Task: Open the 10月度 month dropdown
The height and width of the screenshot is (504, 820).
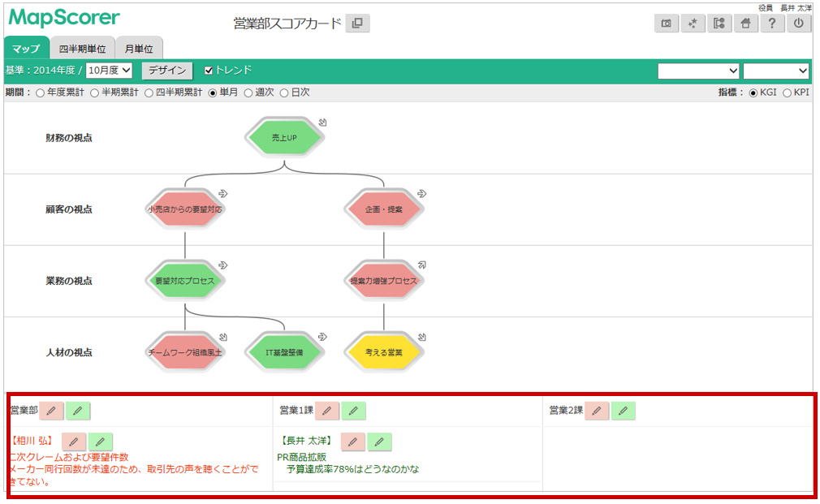Action: (110, 71)
